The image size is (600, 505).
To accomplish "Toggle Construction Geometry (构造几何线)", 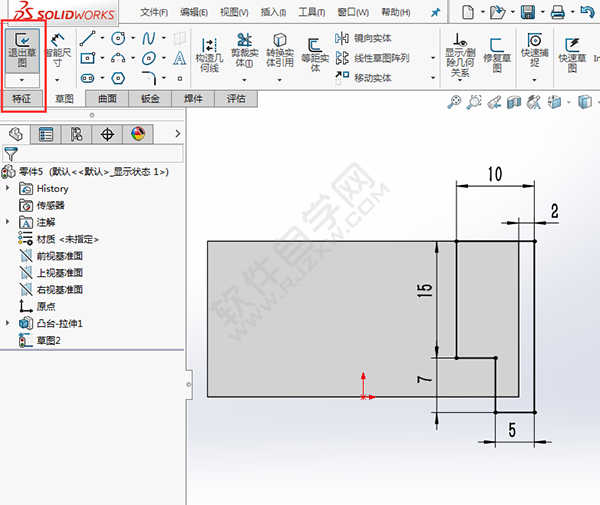I will tap(209, 55).
